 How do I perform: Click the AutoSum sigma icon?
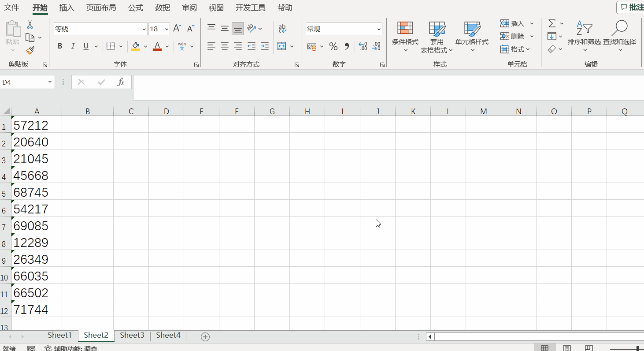click(552, 23)
